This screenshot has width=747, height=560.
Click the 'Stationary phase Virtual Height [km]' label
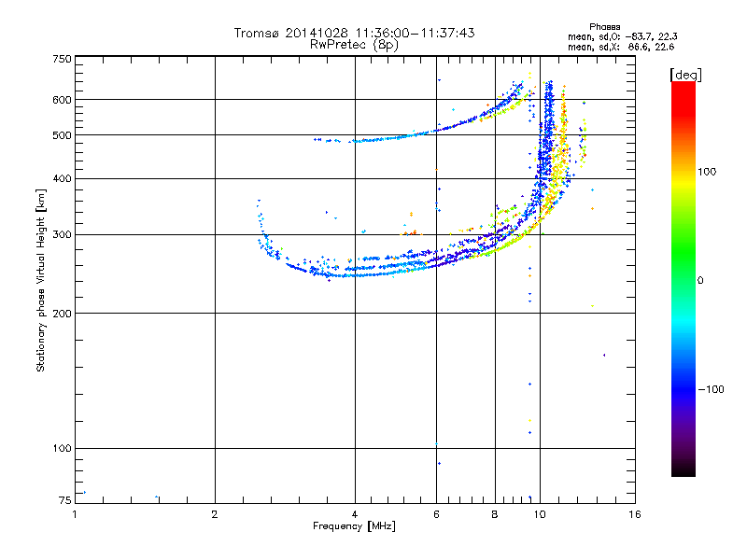pyautogui.click(x=41, y=281)
